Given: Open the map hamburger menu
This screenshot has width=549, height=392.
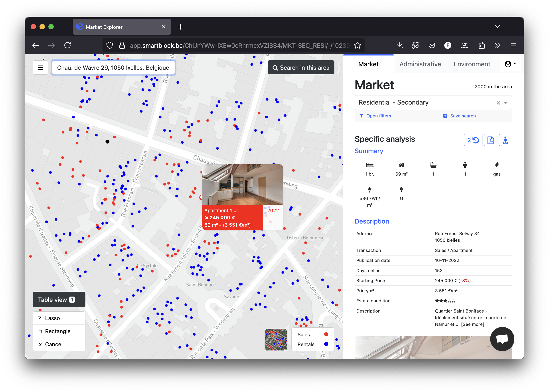Looking at the screenshot, I should coord(40,67).
